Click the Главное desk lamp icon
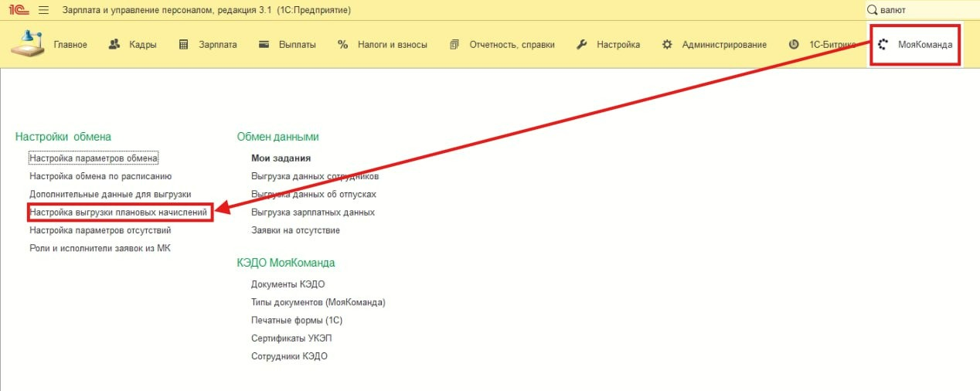 (27, 43)
